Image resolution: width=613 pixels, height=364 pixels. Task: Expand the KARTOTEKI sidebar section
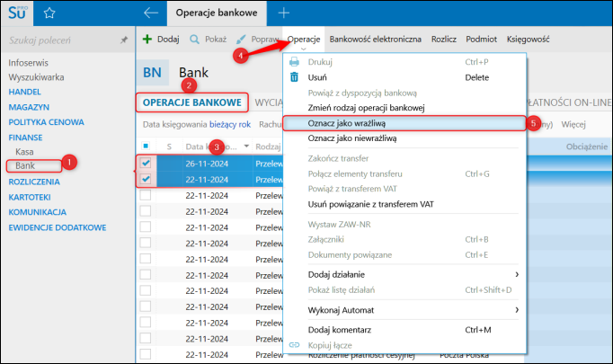[x=30, y=197]
